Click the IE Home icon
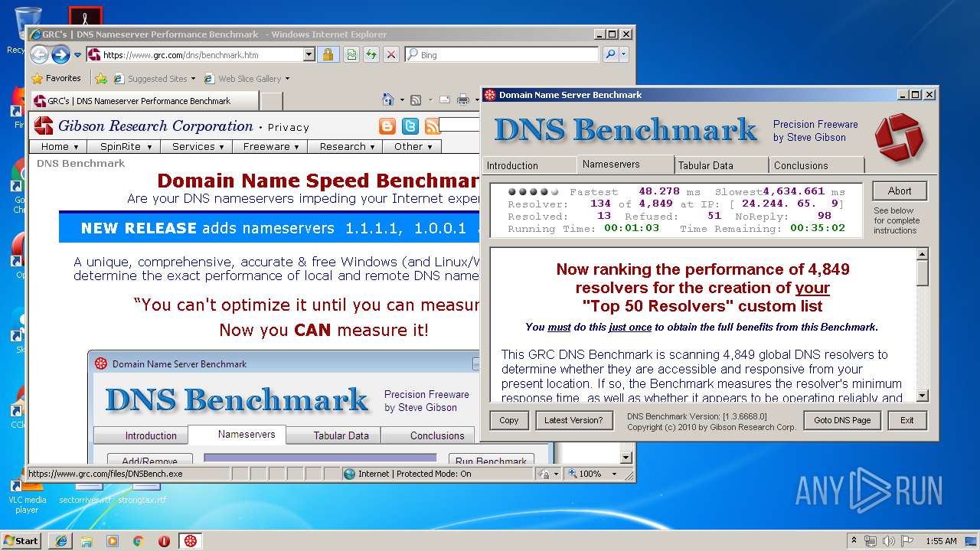980x551 pixels. (x=387, y=99)
